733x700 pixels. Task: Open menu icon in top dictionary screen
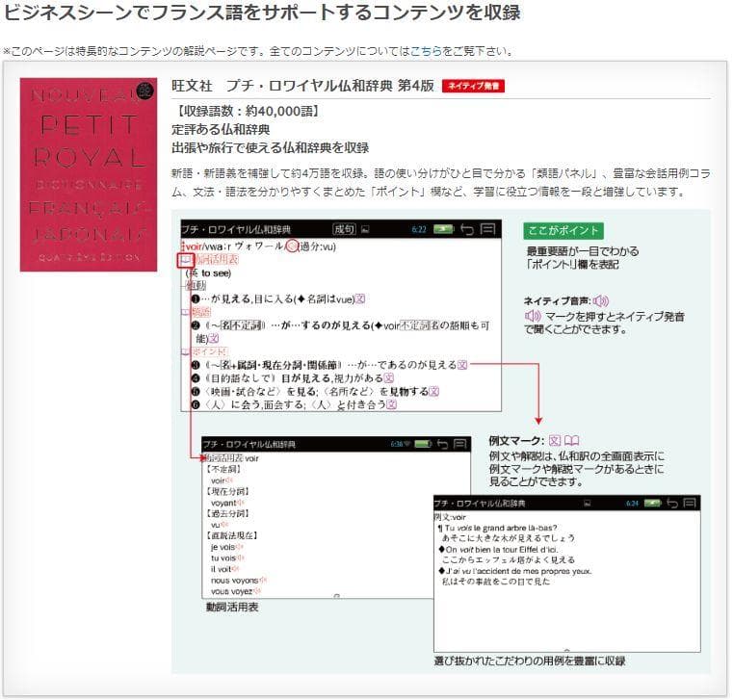pyautogui.click(x=487, y=229)
